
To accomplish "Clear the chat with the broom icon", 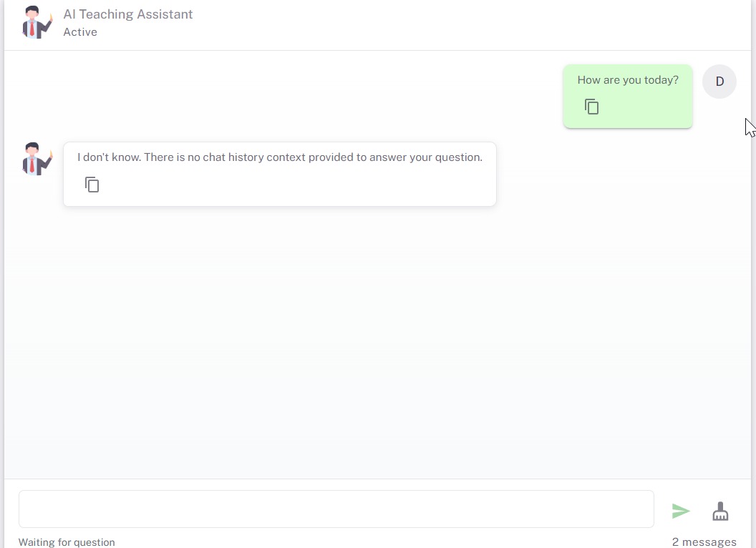I will coord(720,510).
